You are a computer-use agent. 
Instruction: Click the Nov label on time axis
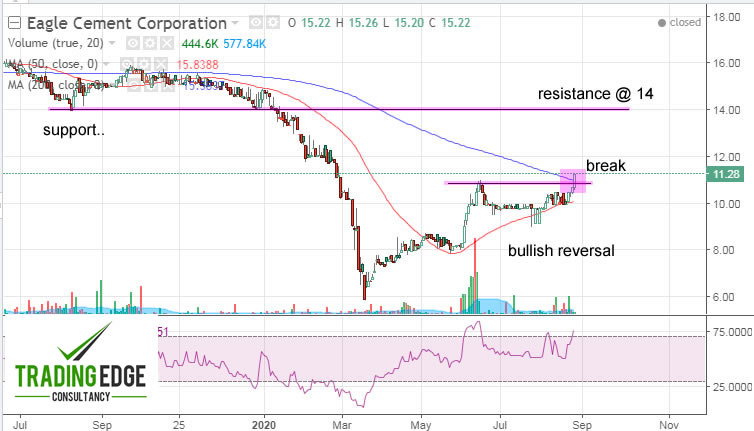[669, 425]
